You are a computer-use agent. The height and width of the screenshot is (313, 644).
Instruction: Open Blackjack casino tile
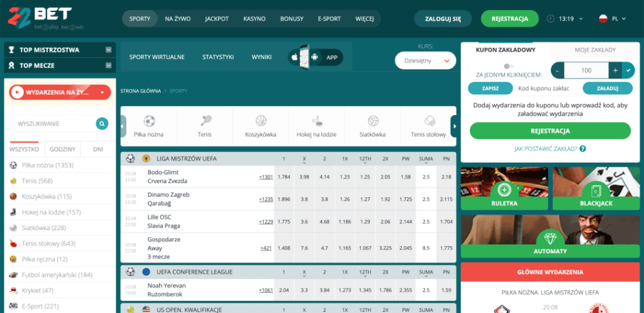click(x=596, y=189)
